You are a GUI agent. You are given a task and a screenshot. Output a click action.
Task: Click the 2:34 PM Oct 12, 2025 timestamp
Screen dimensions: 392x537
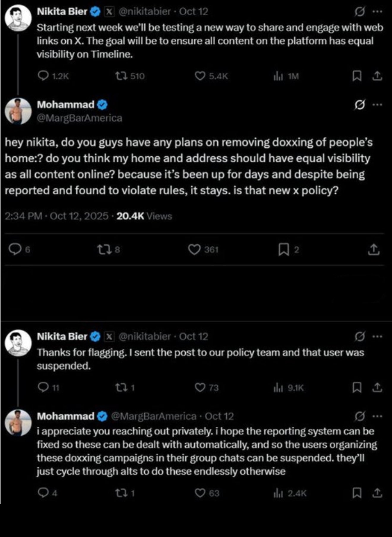click(x=56, y=216)
